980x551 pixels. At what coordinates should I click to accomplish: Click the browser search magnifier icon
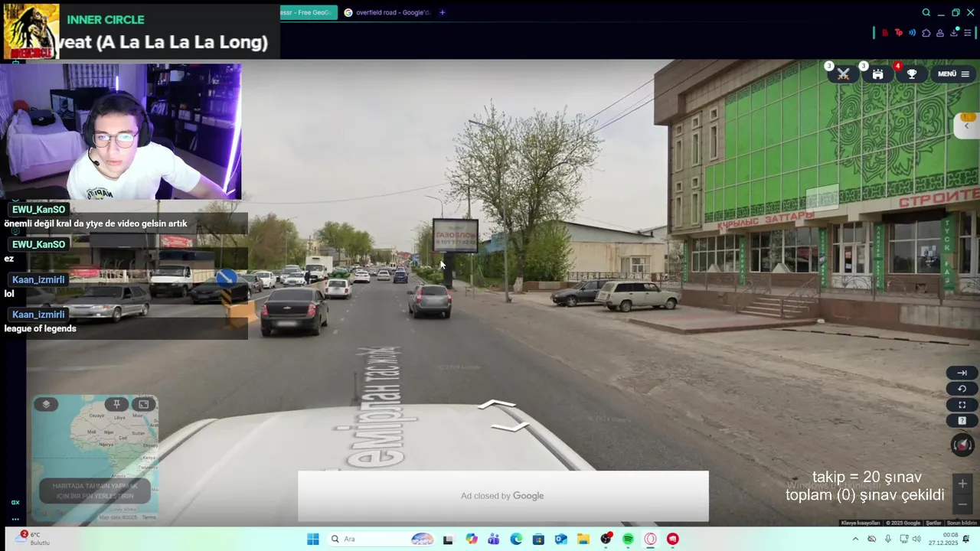pos(926,12)
